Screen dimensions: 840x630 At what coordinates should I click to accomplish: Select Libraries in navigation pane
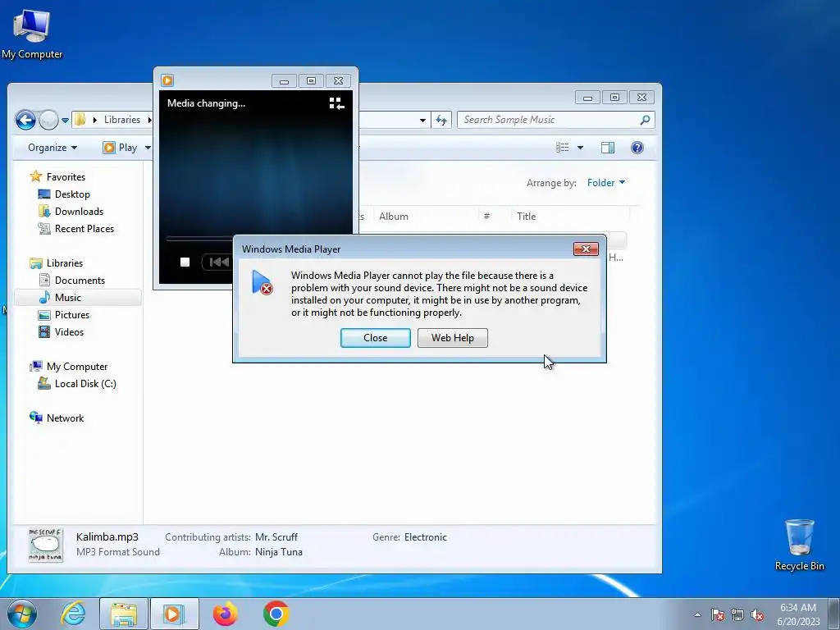point(64,263)
